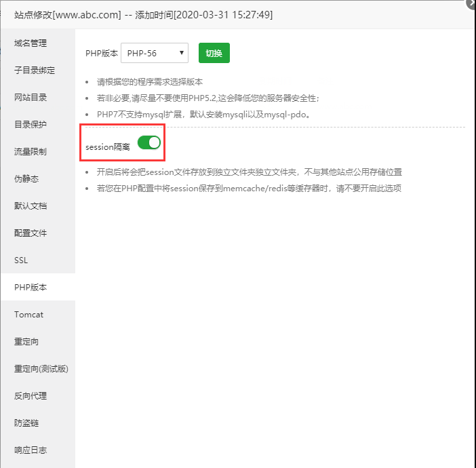Viewport: 476px width, 468px height.
Task: Open the 重定向 tab
Action: (38, 341)
